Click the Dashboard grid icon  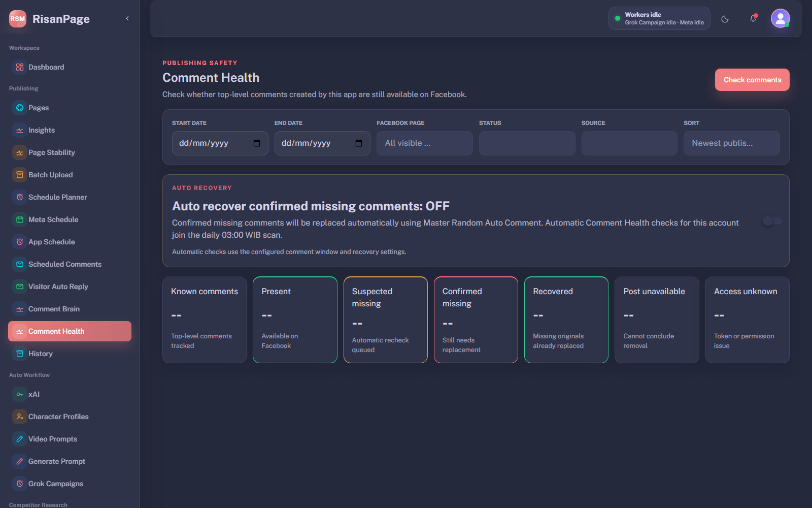point(20,67)
